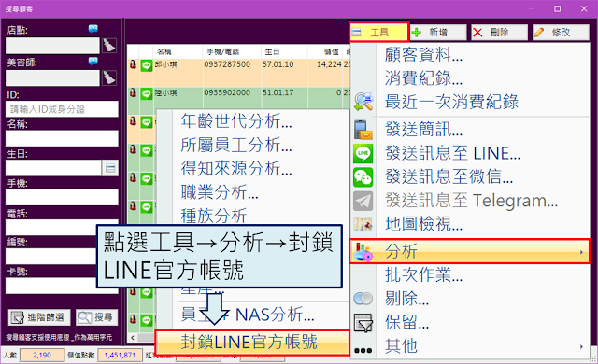The image size is (598, 364).
Task: Open help bubble next to 美容師
Action: click(93, 61)
